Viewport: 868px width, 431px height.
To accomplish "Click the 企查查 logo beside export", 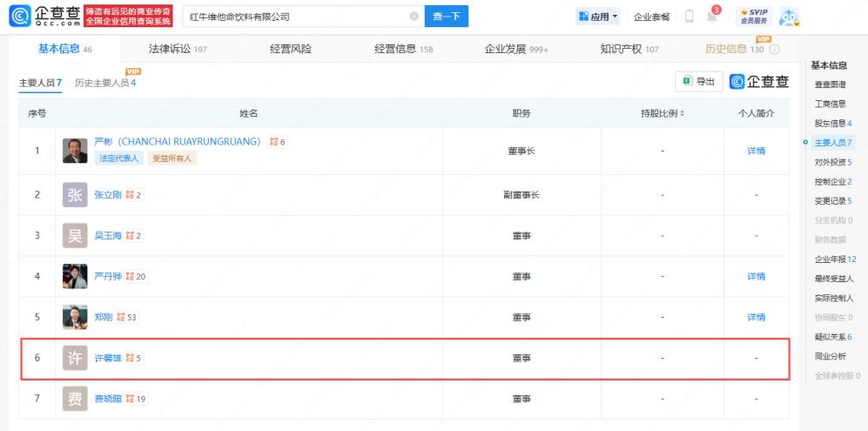I will tap(759, 82).
